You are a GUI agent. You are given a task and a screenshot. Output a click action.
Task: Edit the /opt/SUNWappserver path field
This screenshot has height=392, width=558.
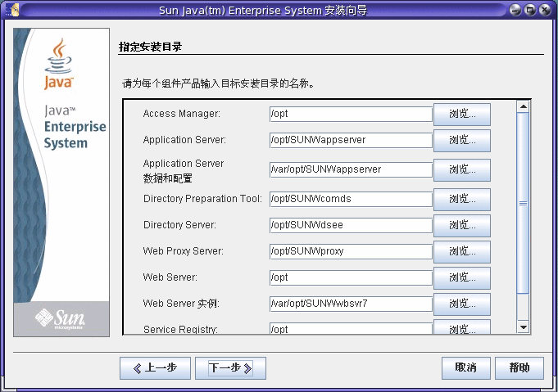[x=351, y=141]
